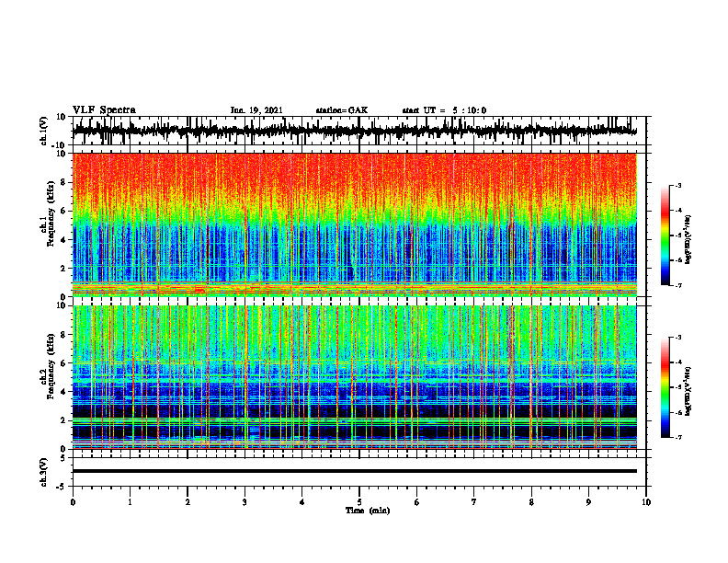Image resolution: width=728 pixels, height=563 pixels.
Task: Click the log(PSD) label beside ch.2 colorbar
Action: [688, 391]
